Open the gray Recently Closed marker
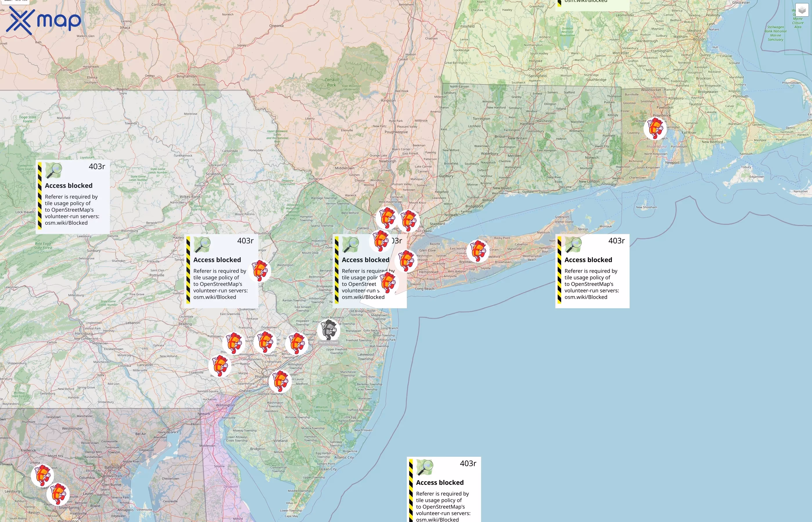This screenshot has width=812, height=522. [x=328, y=330]
